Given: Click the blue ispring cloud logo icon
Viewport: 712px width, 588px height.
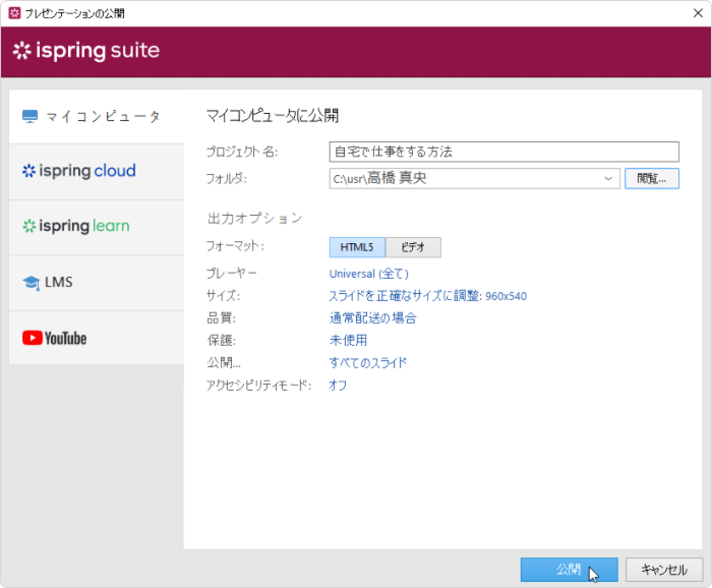Looking at the screenshot, I should [28, 171].
